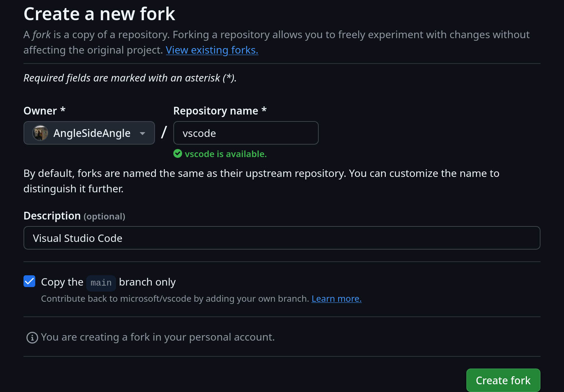Click the 'Repository name *' label

click(x=220, y=111)
